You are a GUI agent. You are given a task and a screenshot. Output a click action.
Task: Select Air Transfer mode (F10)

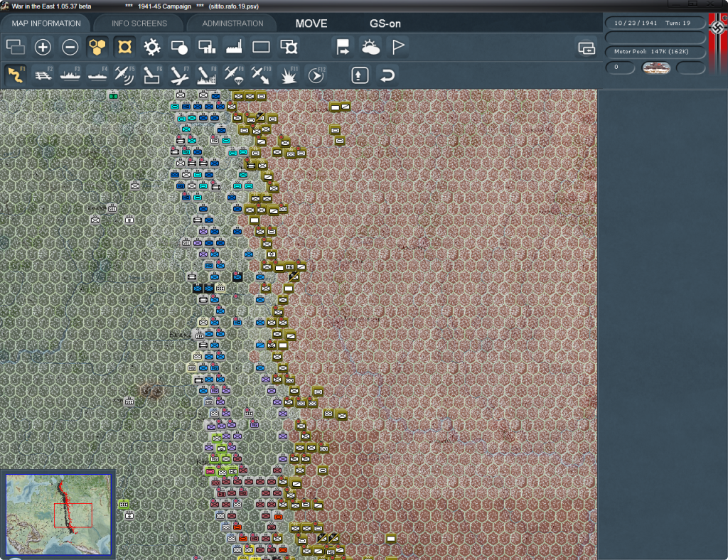[x=261, y=75]
